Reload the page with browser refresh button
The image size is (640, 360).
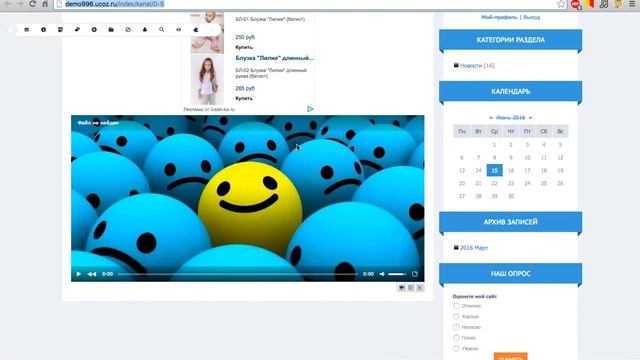point(32,4)
